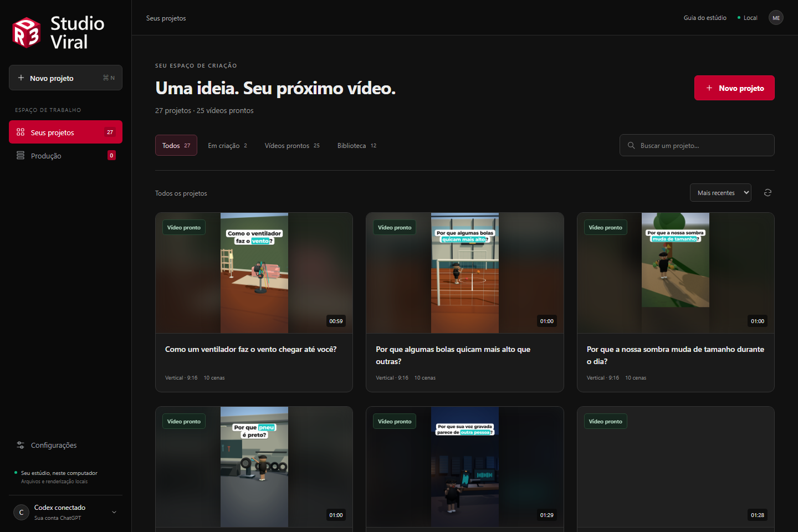Screen dimensions: 798x532
Task: Click the Local status label
Action: coord(750,18)
